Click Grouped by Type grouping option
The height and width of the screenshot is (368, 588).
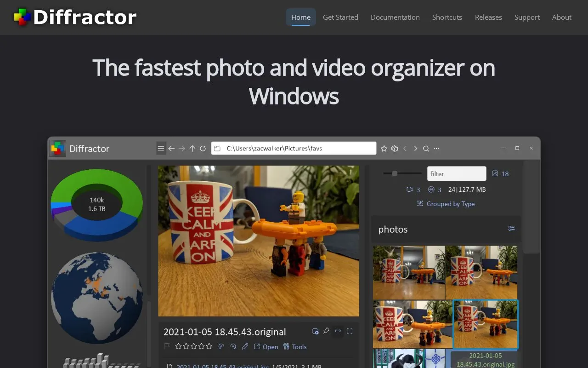coord(446,204)
